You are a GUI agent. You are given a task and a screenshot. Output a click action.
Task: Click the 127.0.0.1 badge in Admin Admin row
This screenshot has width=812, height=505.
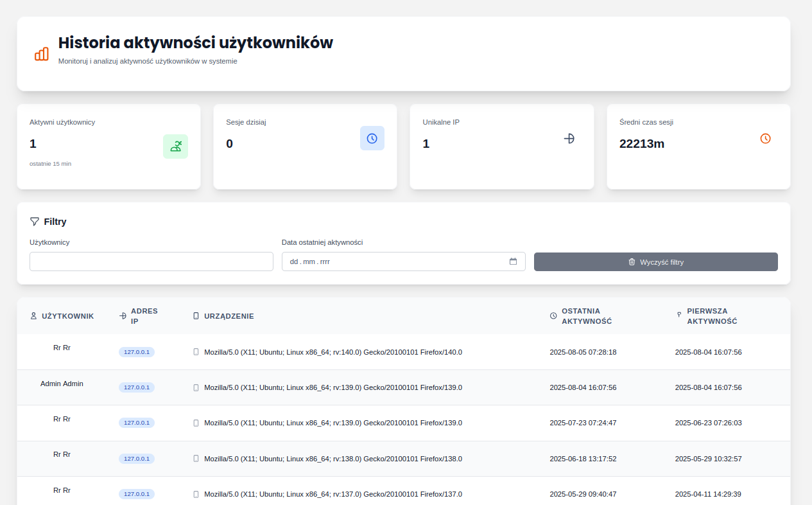tap(137, 387)
